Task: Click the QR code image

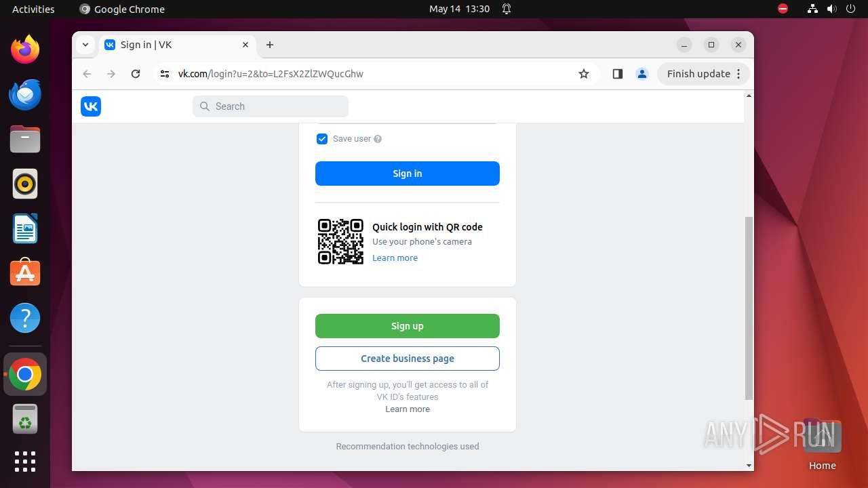Action: 341,241
